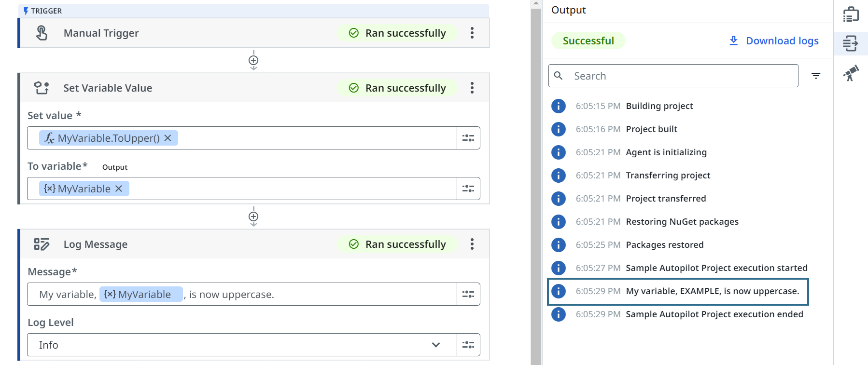Select the Output panel icon in sidebar
The image size is (868, 365).
[851, 43]
